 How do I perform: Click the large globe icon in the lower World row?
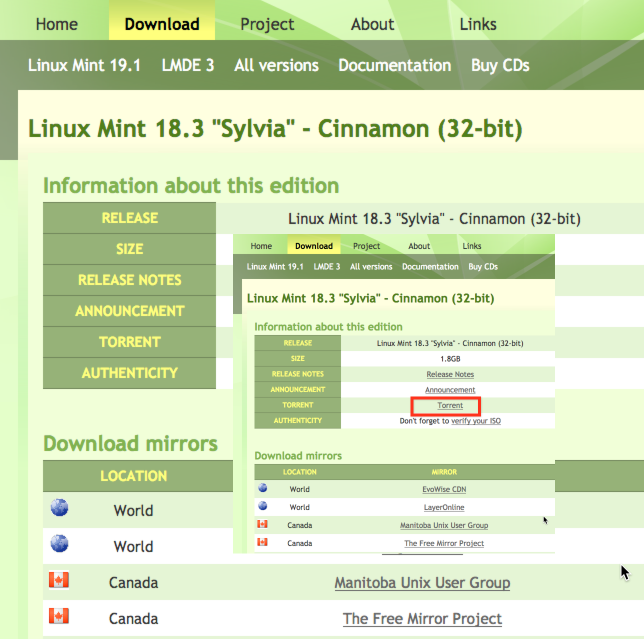click(60, 543)
